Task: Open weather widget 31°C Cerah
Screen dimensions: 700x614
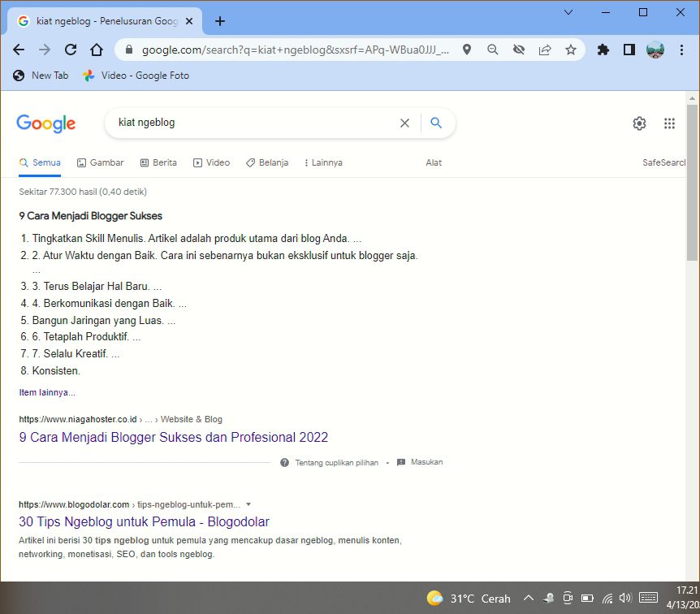Action: pos(469,598)
